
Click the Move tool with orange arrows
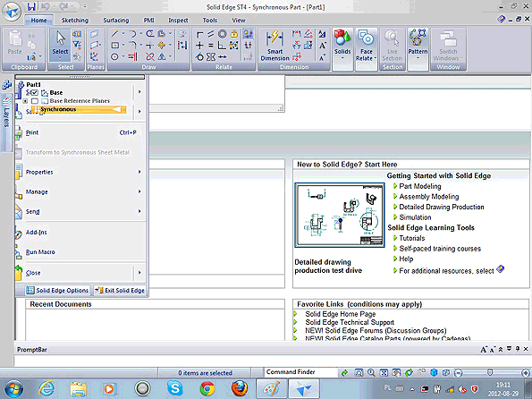tap(162, 45)
